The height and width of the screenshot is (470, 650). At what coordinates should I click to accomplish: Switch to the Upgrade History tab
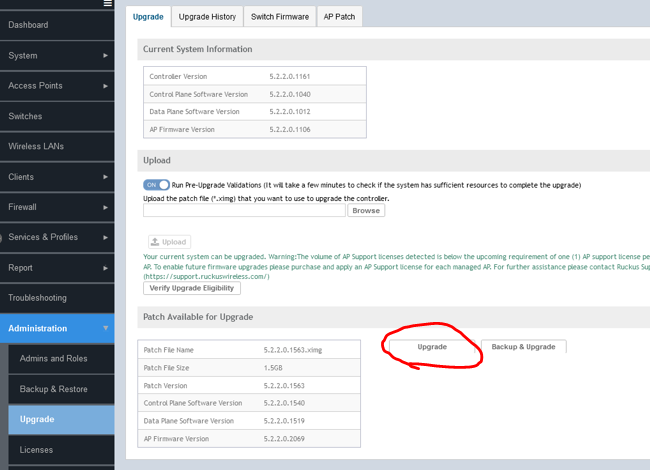click(208, 17)
